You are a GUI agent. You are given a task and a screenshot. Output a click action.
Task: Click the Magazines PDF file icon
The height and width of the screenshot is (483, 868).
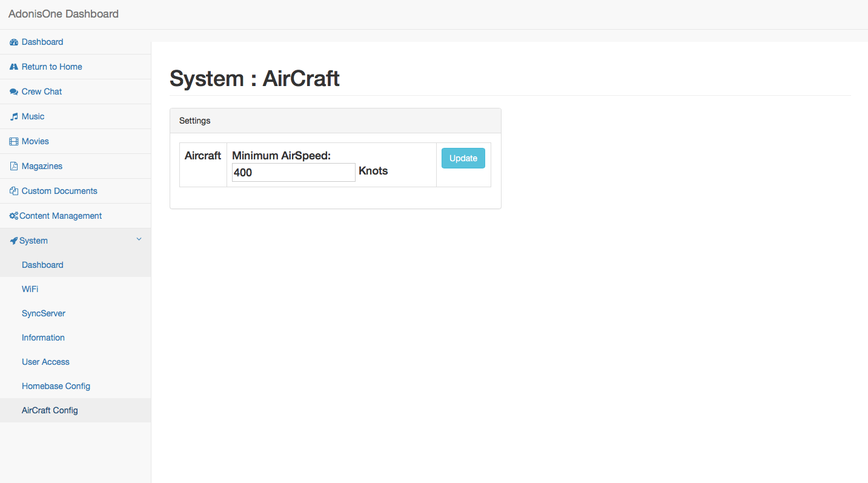pos(14,167)
